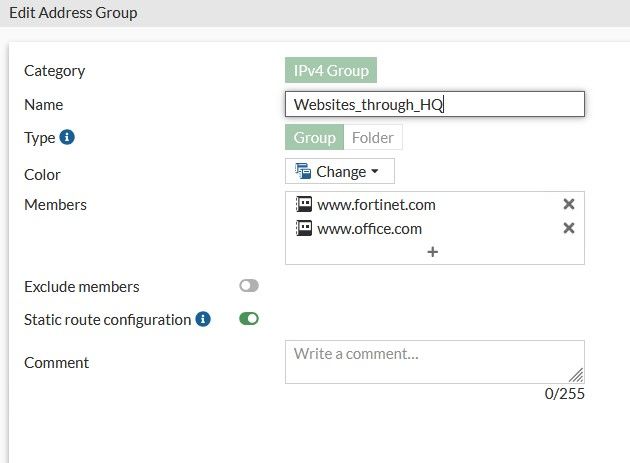Click the Type info icon
630x463 pixels.
(x=67, y=138)
